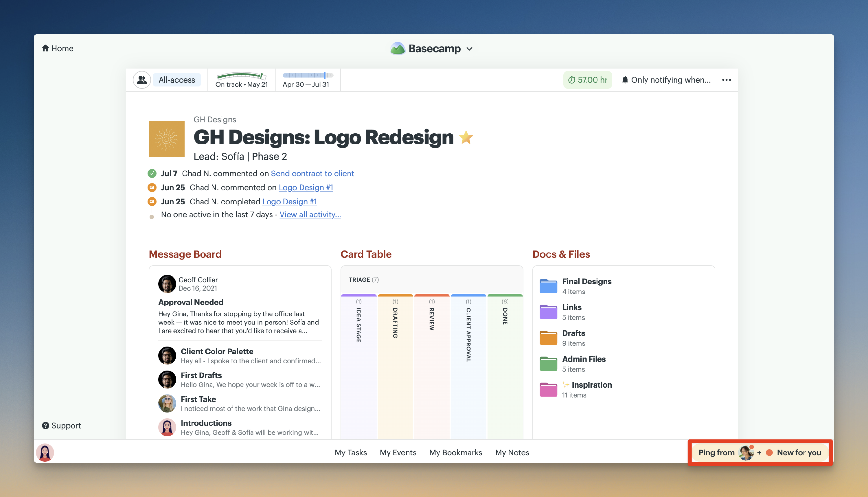Click Geoff Collier's avatar on Approval Needed
868x497 pixels.
coord(167,284)
